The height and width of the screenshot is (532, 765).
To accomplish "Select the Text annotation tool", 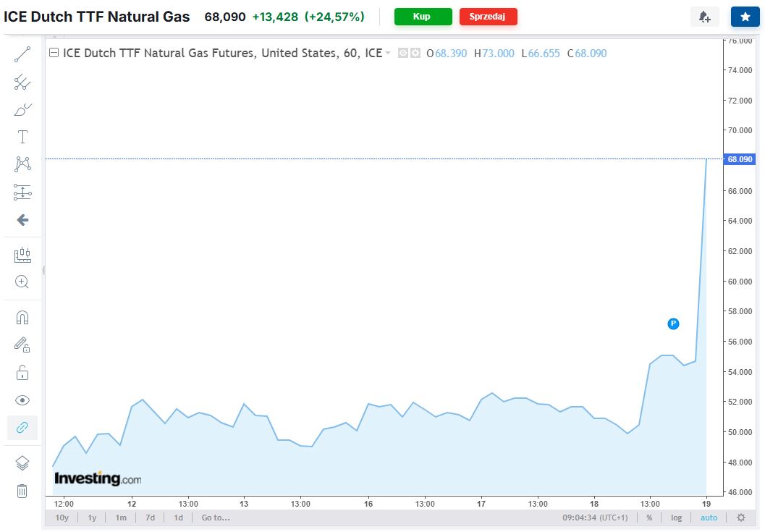I will (x=22, y=137).
